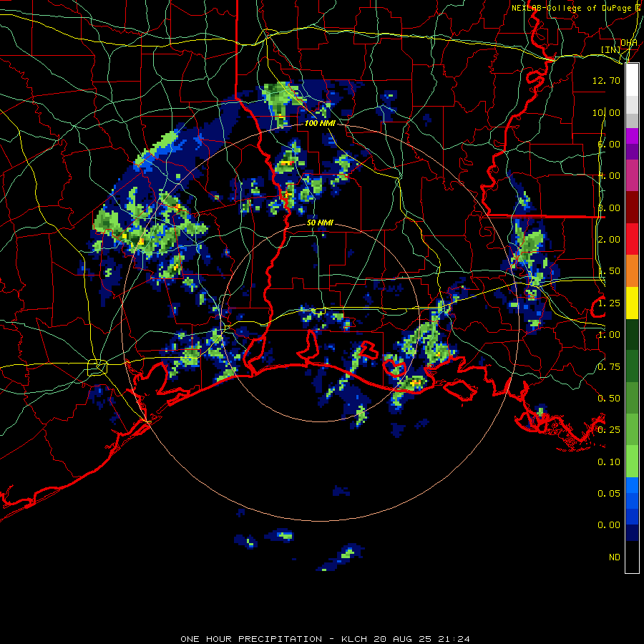Click the [IN] units label
Screen dimensions: 644x644
tap(610, 49)
